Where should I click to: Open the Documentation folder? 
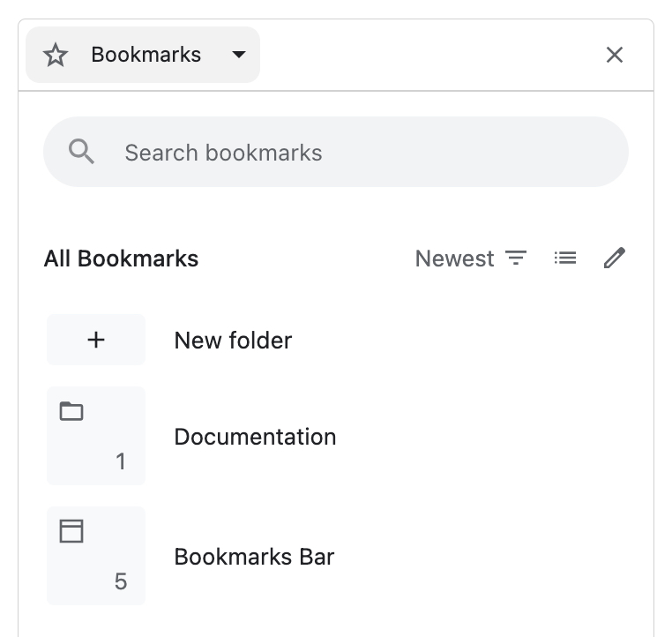(336, 436)
